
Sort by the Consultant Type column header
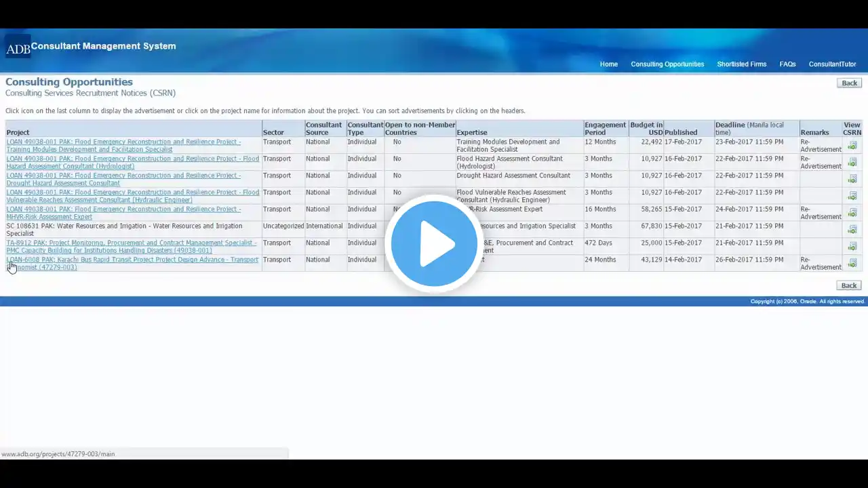[x=365, y=129]
